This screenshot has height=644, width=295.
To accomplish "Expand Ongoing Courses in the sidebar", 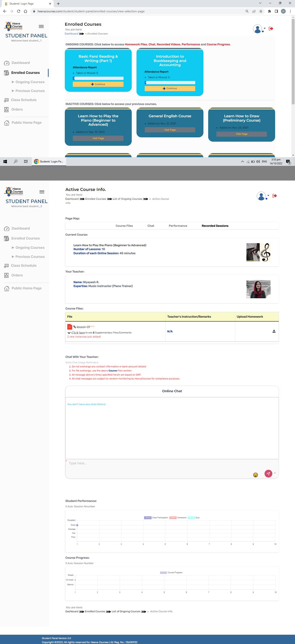I will (x=30, y=82).
